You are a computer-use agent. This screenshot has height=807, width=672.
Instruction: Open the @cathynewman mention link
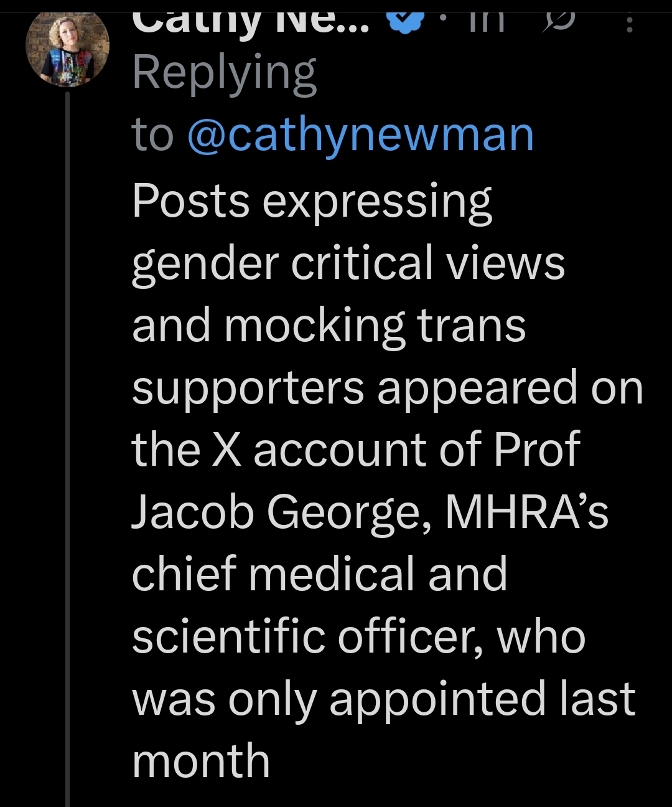pyautogui.click(x=360, y=135)
